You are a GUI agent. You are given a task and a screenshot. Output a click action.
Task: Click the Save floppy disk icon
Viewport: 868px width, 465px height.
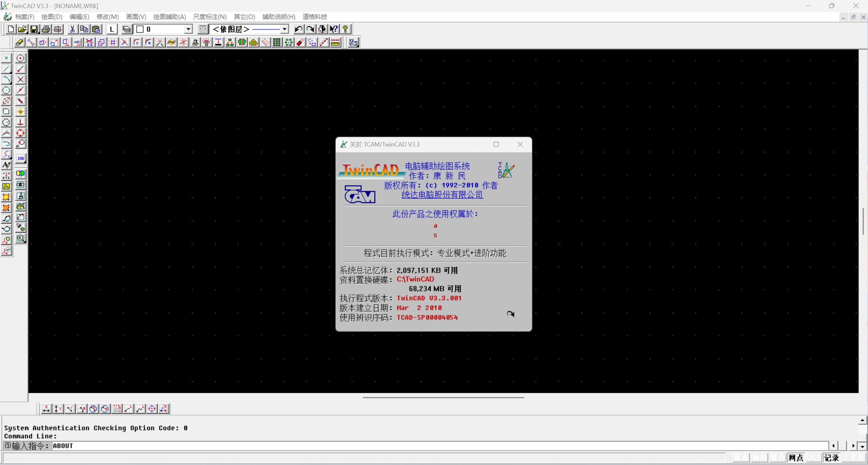(34, 29)
